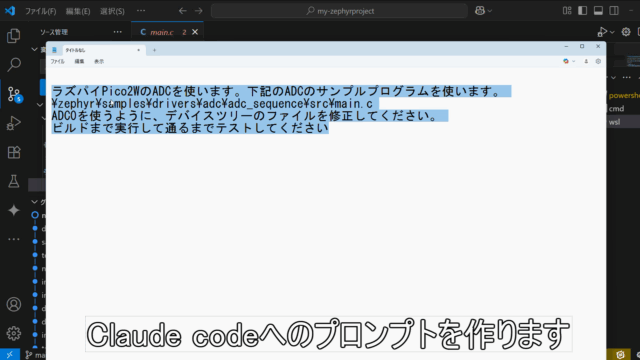640x360 pixels.
Task: Open the Search view in activity bar
Action: coord(13,64)
